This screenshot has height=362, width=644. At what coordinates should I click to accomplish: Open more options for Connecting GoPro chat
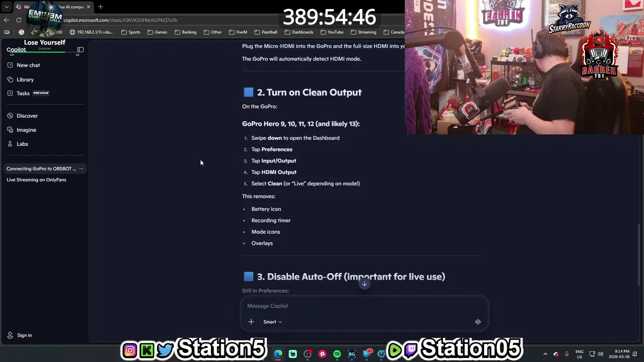tap(81, 168)
